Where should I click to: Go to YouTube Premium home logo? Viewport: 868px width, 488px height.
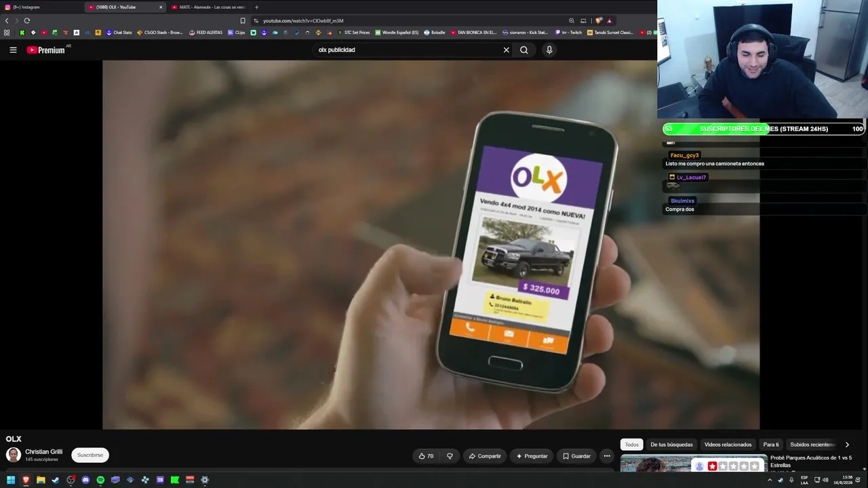tap(46, 49)
